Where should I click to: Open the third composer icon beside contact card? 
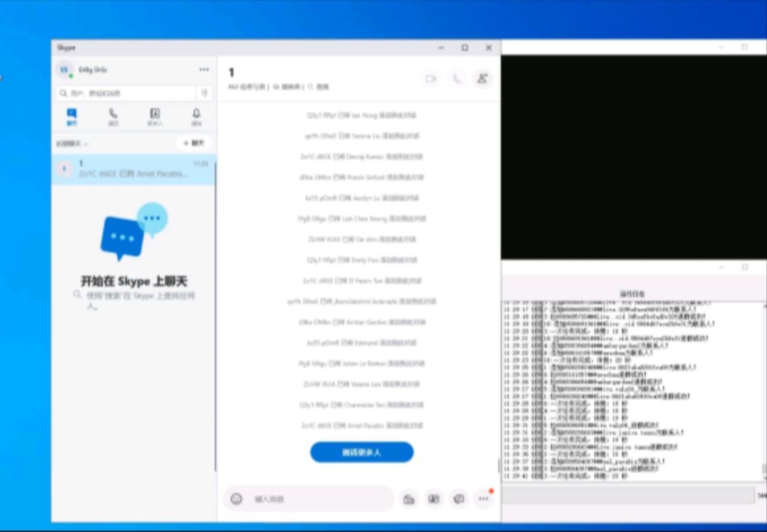coord(459,499)
